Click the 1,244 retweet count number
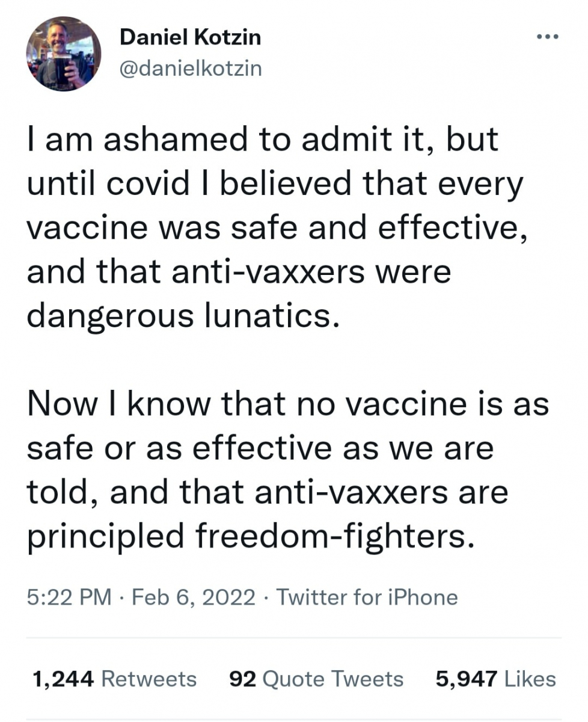Image resolution: width=588 pixels, height=722 pixels. point(63,679)
